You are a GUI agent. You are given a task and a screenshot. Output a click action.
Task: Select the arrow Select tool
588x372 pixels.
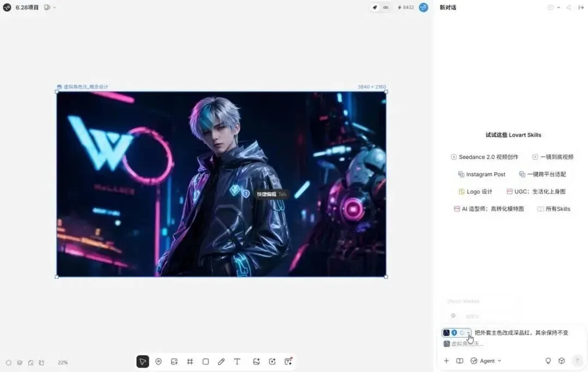coord(143,362)
